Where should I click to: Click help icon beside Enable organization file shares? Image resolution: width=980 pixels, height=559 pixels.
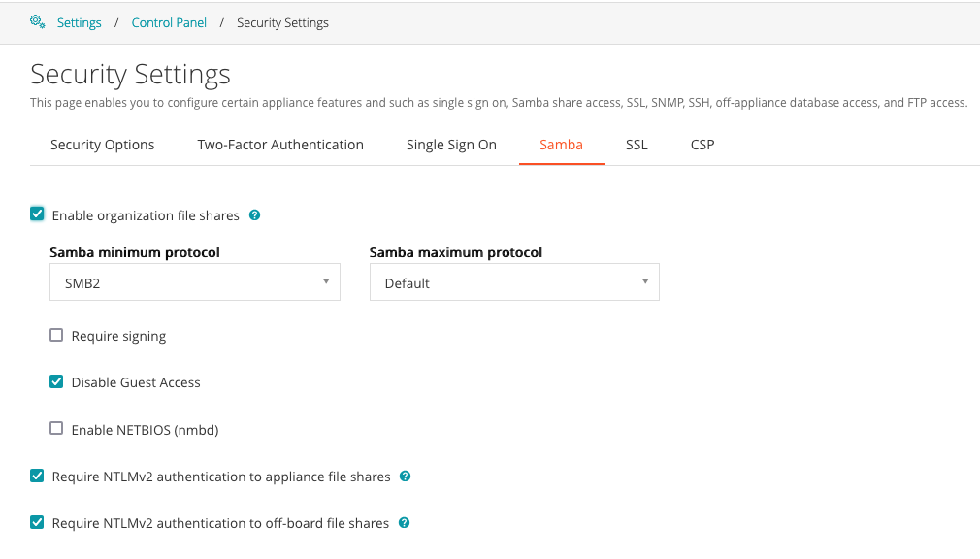point(254,215)
